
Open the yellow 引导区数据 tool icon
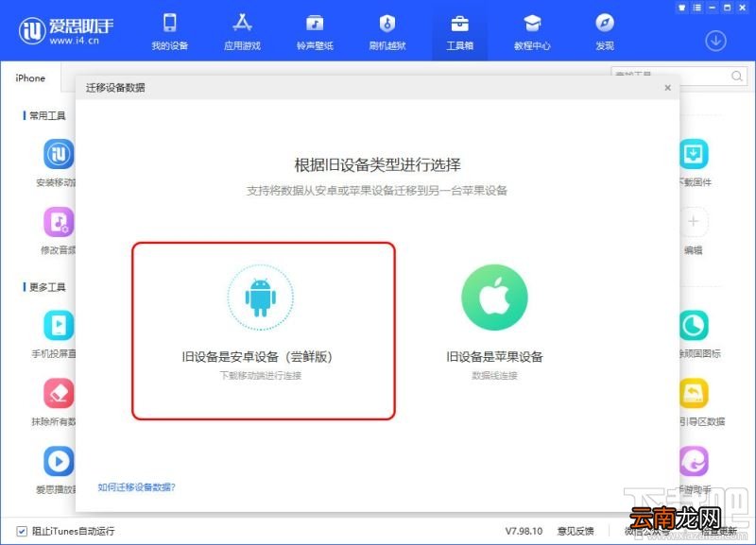point(694,393)
